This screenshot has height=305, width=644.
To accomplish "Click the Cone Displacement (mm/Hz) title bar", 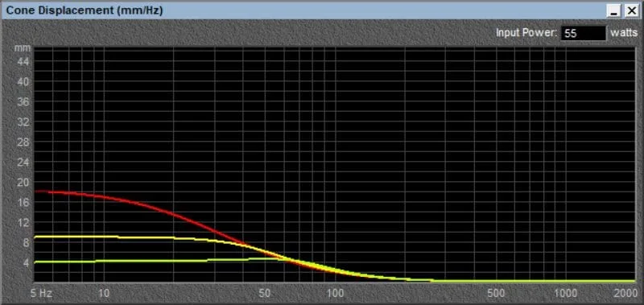I will click(304, 10).
